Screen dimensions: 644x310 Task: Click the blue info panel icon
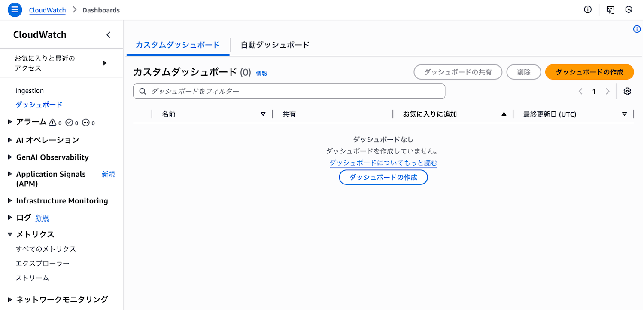[x=637, y=29]
